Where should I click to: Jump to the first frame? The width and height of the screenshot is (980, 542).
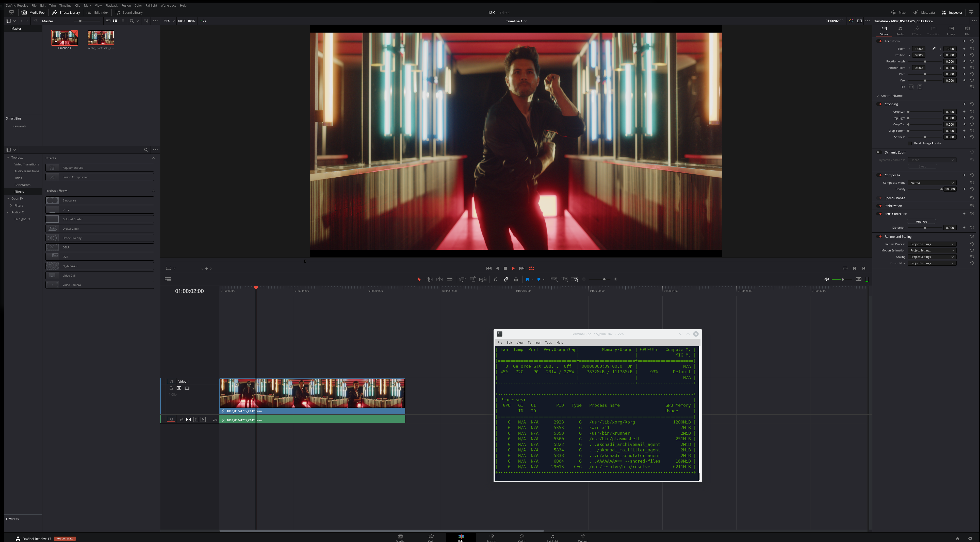(x=489, y=268)
